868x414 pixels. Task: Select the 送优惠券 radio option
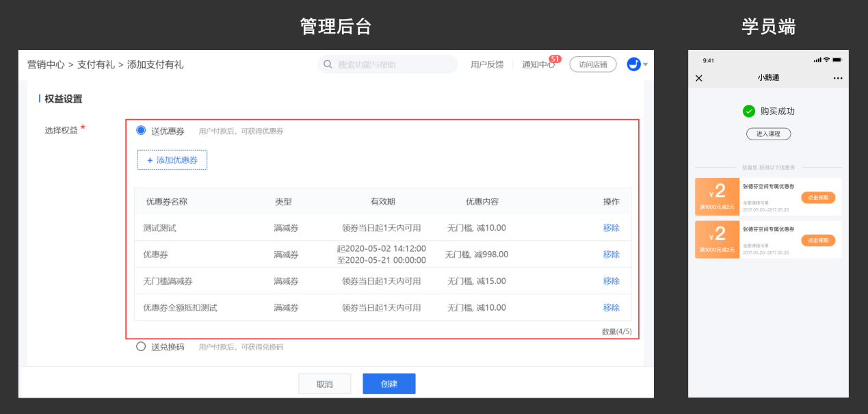[141, 131]
